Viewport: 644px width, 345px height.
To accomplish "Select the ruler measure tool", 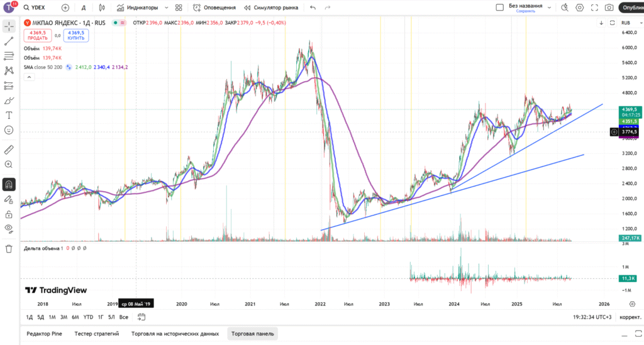I will tap(9, 150).
